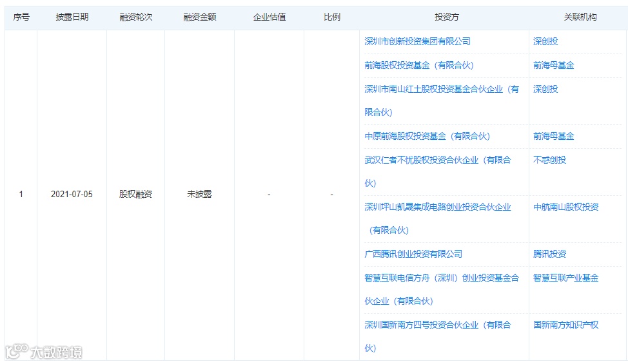Open 深圳国新南方四号投资合伙企业 link
Viewport: 628px width, 364px height.
(438, 336)
